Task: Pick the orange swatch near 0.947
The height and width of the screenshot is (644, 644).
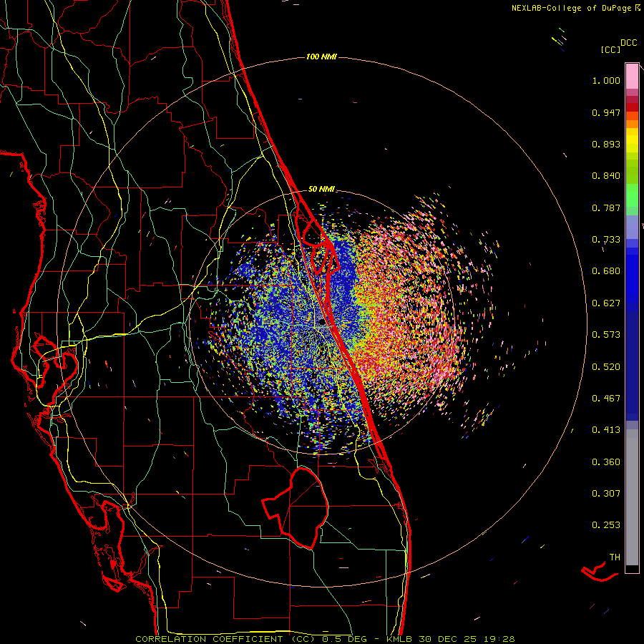Action: pyautogui.click(x=632, y=116)
